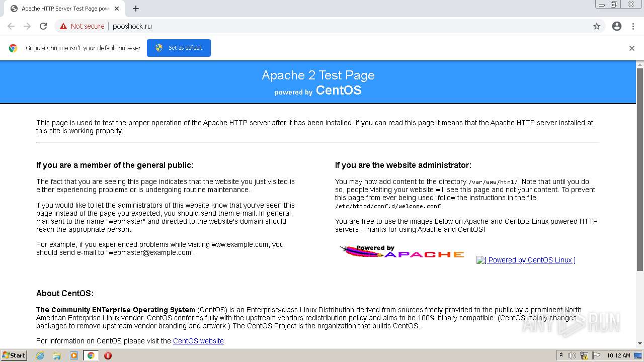The width and height of the screenshot is (644, 362).
Task: Click the Google Chrome logo in infobar
Action: point(13,48)
